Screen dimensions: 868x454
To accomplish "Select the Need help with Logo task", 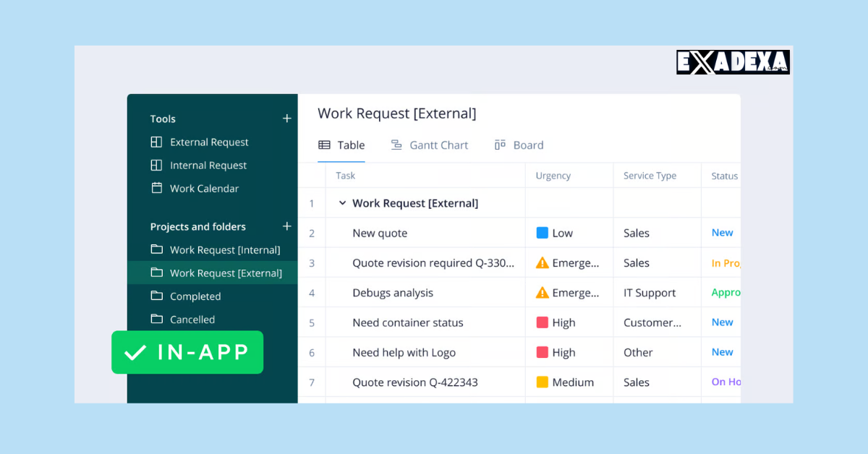I will point(404,352).
